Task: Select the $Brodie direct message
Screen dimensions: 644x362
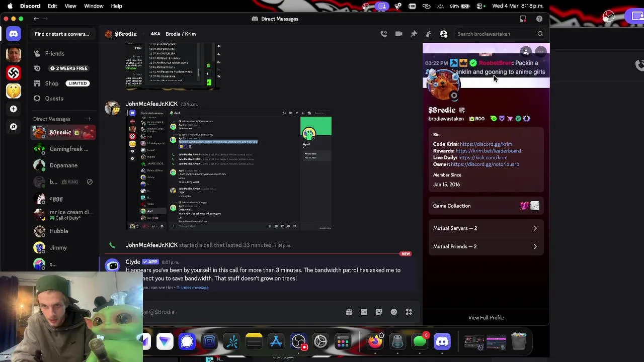Action: 63,133
